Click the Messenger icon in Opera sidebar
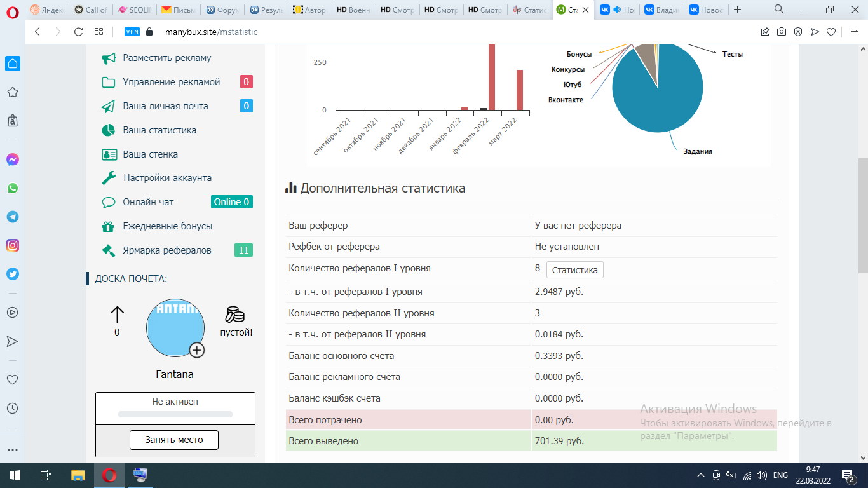The image size is (868, 488). tap(13, 159)
